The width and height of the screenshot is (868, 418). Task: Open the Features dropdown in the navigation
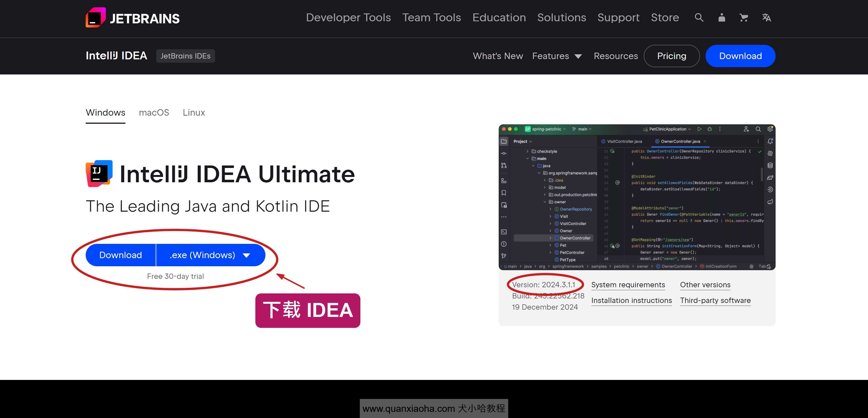pos(557,56)
